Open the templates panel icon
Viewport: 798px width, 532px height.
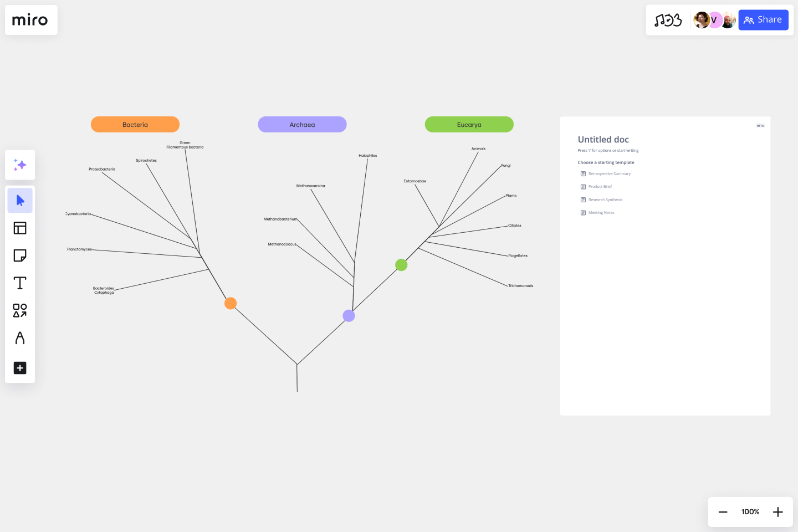coord(20,228)
